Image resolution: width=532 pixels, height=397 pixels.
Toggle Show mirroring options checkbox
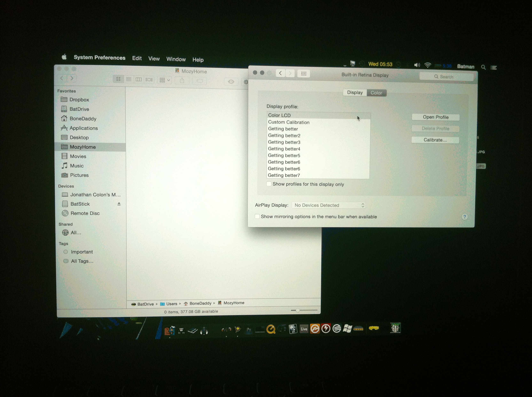257,217
